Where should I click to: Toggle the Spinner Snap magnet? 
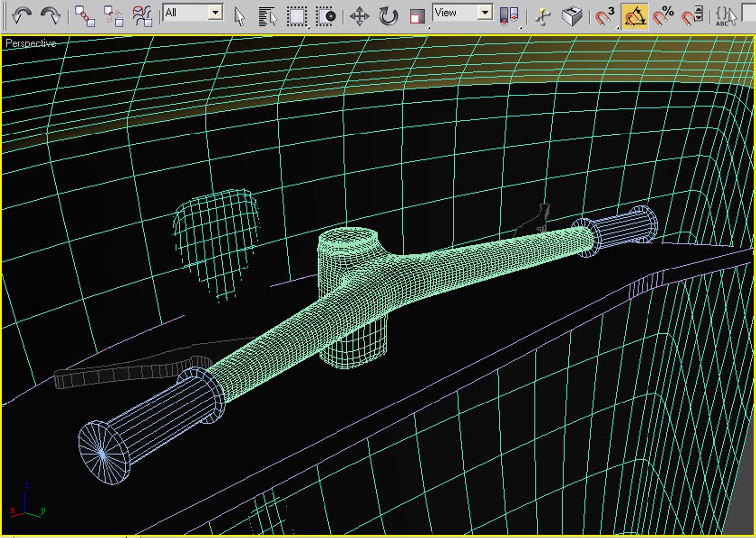(692, 16)
